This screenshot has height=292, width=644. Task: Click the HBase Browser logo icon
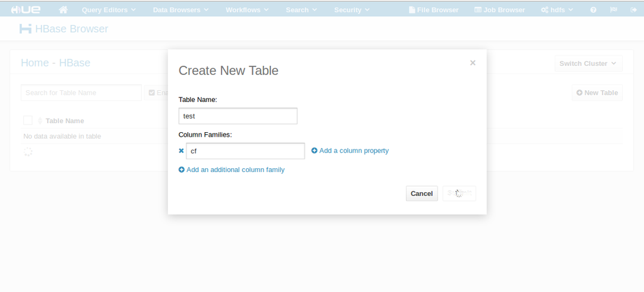coord(25,29)
